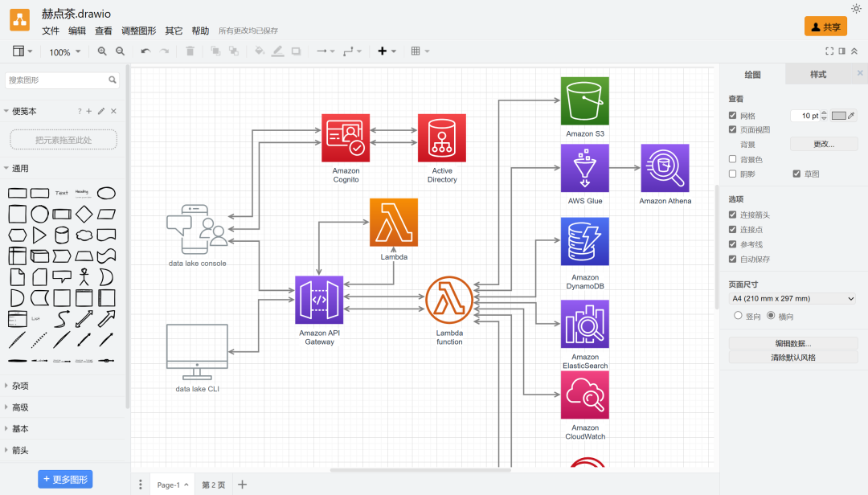Open the plus insert dropdown

click(387, 51)
